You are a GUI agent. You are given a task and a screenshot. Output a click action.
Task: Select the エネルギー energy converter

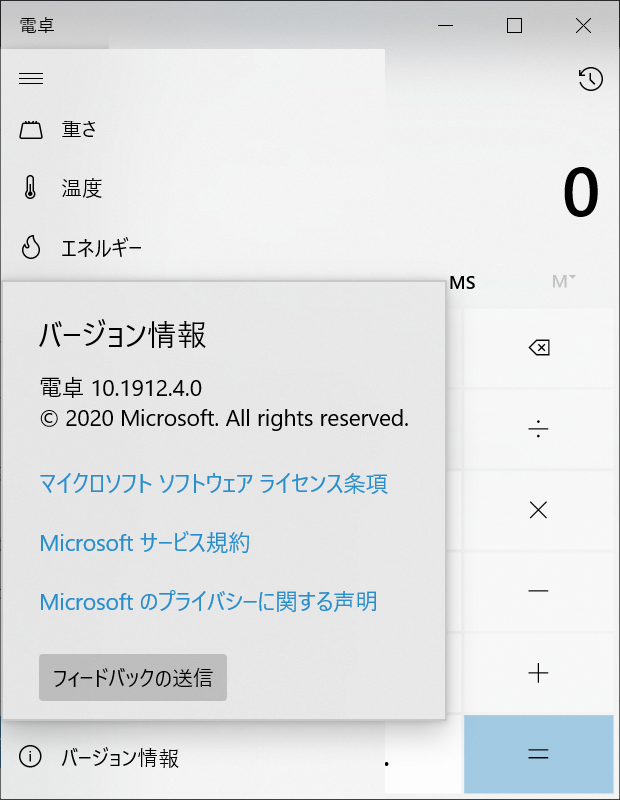(x=193, y=248)
